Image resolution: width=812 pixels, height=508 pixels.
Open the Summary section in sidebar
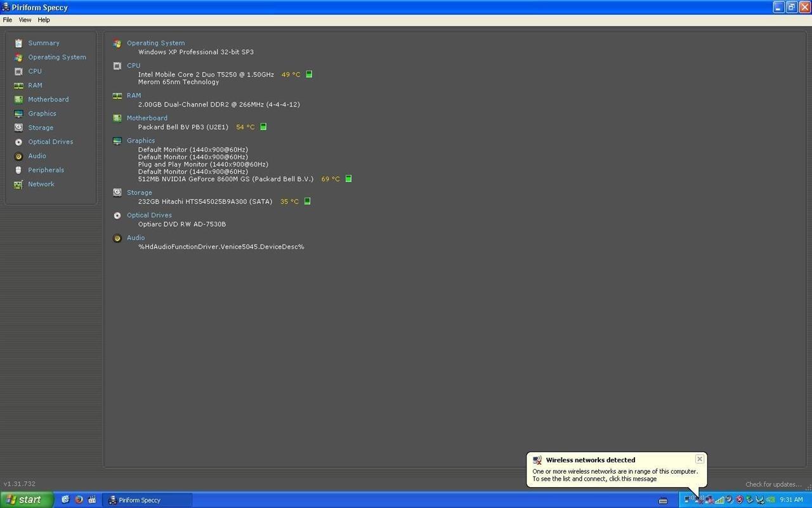[43, 43]
